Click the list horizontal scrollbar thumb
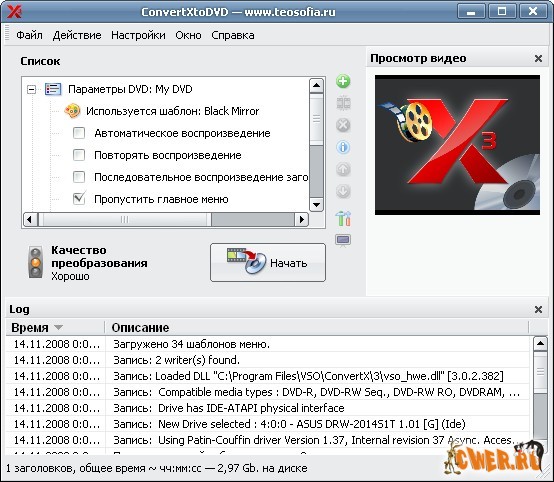Screen dimensions: 554x482 coord(125,219)
